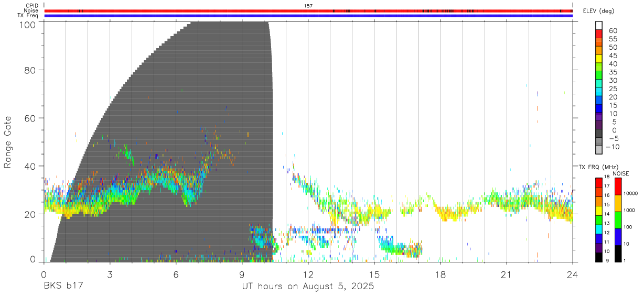
Task: Click the '18' tick on UT hours axis
Action: pyautogui.click(x=440, y=274)
